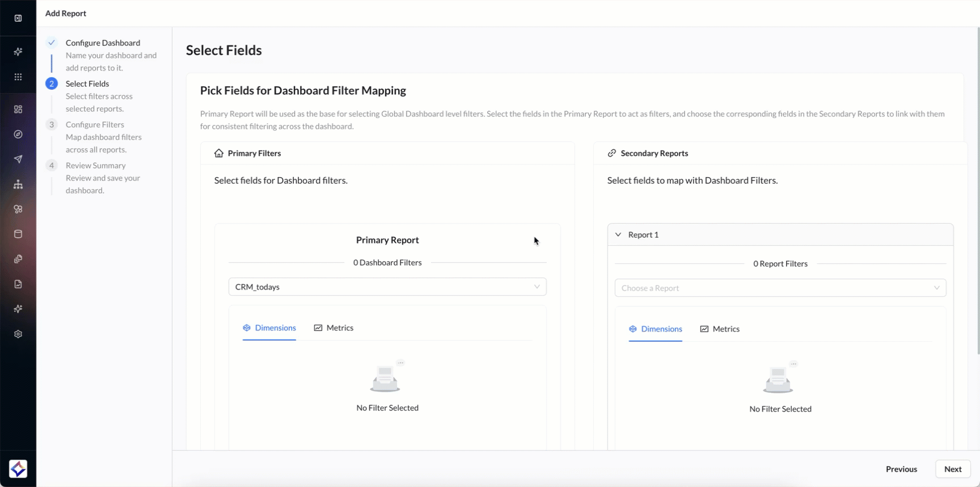This screenshot has height=487, width=980.
Task: Select step 3 Configure Filters
Action: pyautogui.click(x=95, y=124)
